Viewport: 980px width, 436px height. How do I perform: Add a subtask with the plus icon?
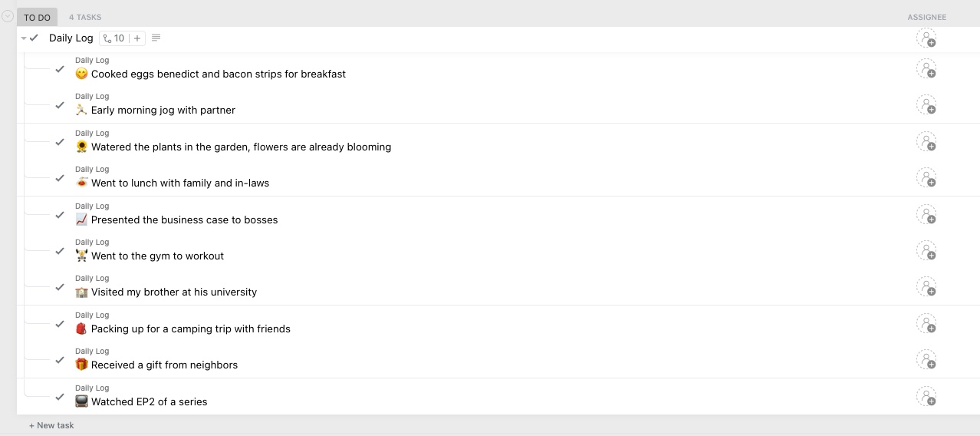coord(137,38)
